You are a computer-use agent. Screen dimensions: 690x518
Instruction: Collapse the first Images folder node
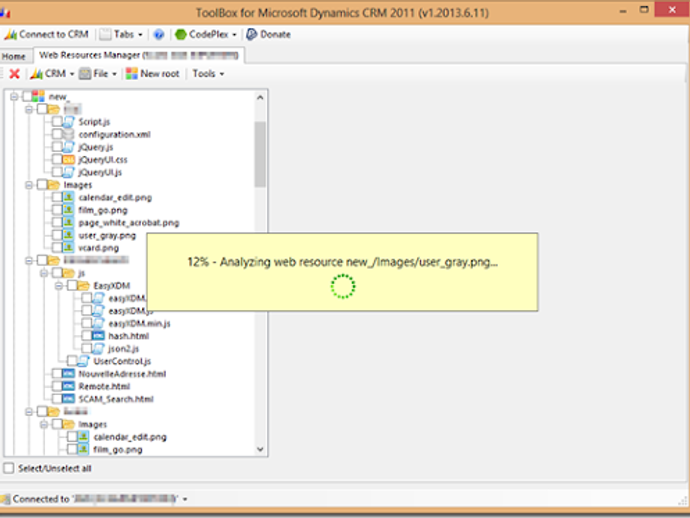(x=29, y=185)
